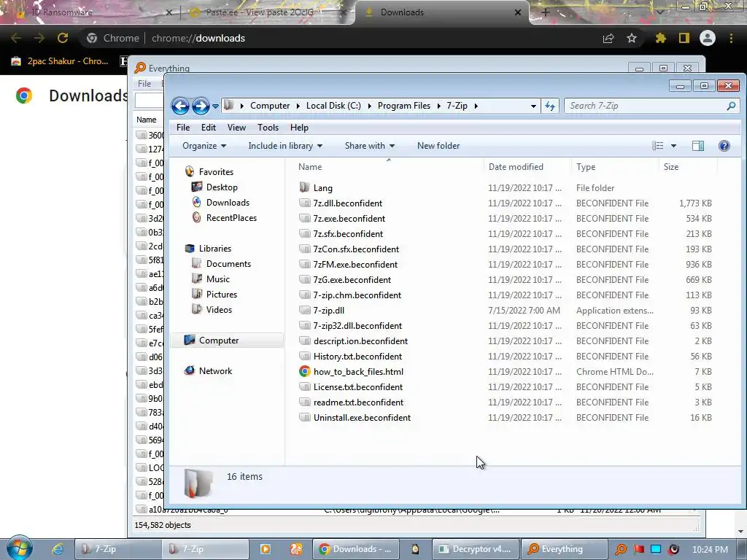Switch to Everything taskbar item
This screenshot has height=560, width=747.
coord(565,549)
